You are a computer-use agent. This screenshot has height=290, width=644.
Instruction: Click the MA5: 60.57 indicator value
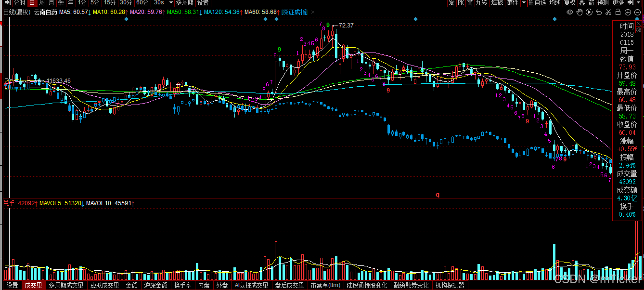click(x=73, y=12)
